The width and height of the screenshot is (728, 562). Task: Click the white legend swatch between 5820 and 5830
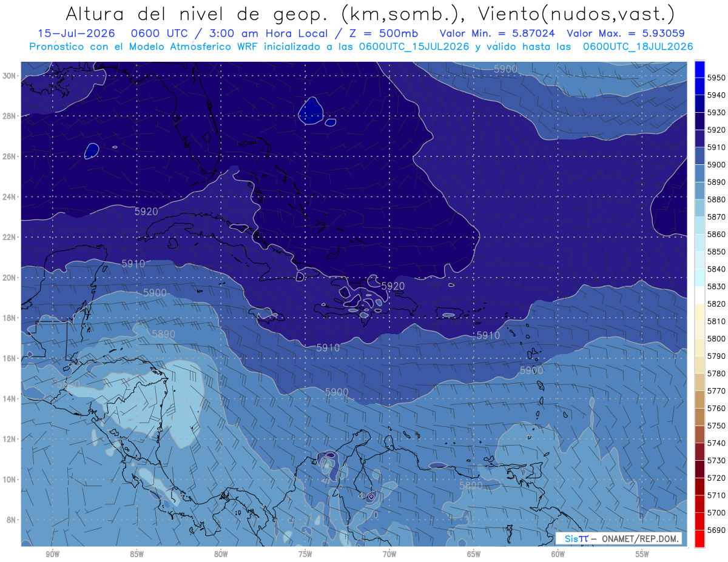point(699,295)
